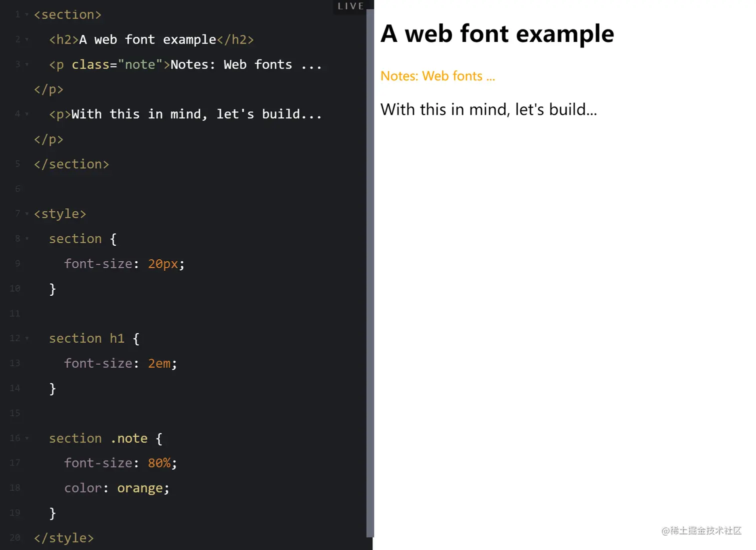This screenshot has width=756, height=550.
Task: Click 'With this in mind, let's build...' preview paragraph
Action: pyautogui.click(x=488, y=109)
